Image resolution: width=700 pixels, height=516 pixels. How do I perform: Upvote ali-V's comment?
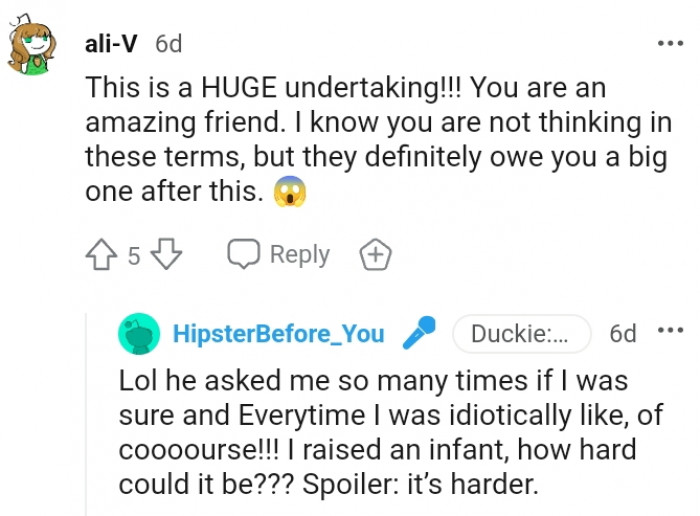pyautogui.click(x=102, y=255)
